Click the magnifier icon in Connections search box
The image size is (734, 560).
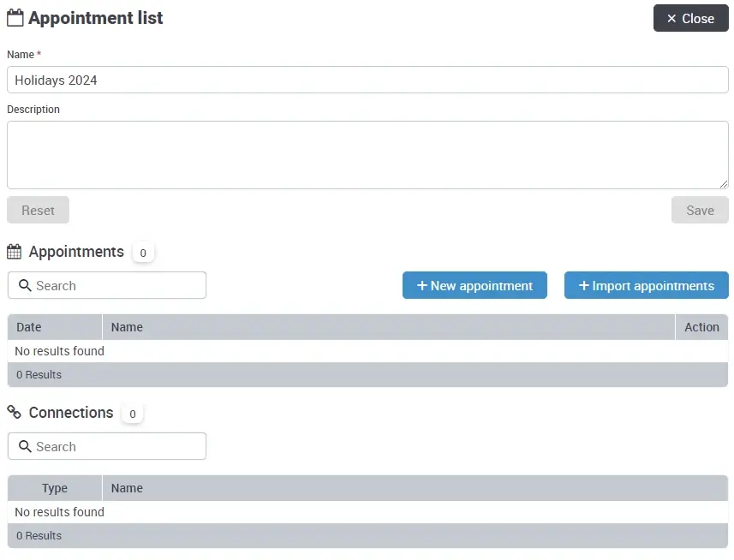25,446
